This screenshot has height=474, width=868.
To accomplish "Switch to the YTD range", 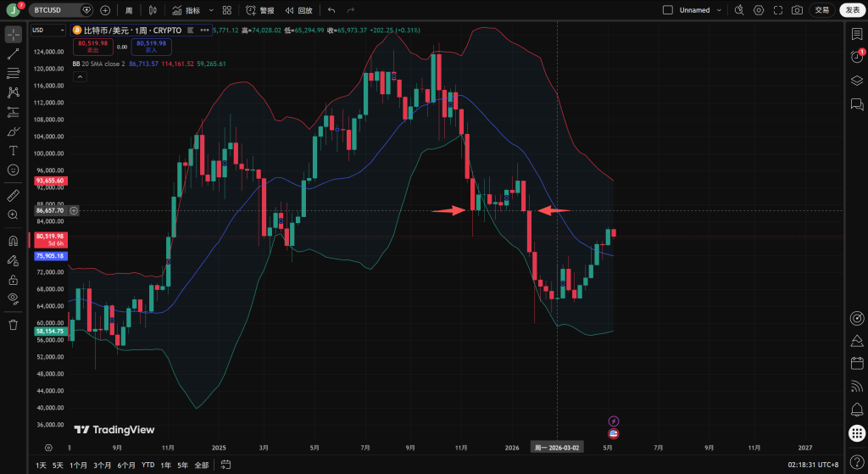I will pyautogui.click(x=147, y=466).
